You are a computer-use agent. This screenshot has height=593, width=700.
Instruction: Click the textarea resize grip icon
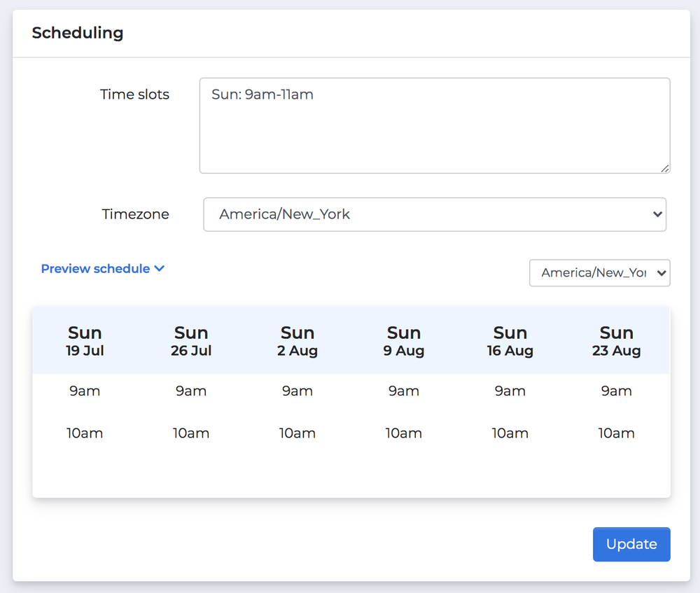(665, 168)
